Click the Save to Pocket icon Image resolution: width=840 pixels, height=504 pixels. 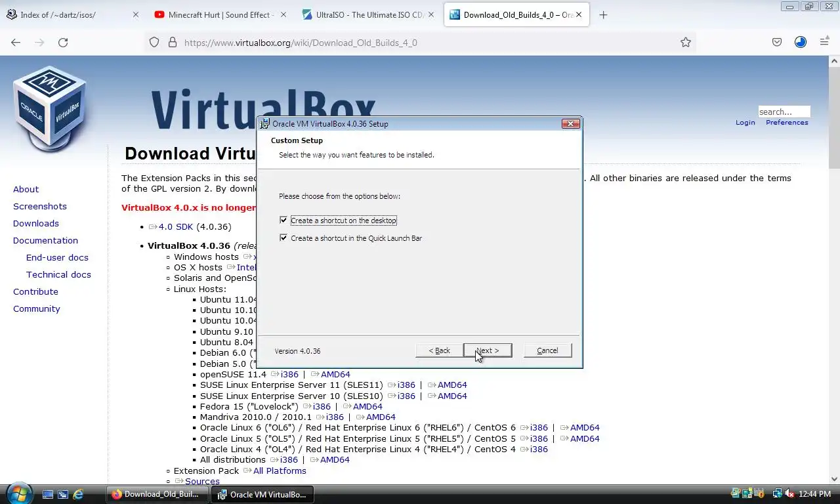pyautogui.click(x=777, y=42)
